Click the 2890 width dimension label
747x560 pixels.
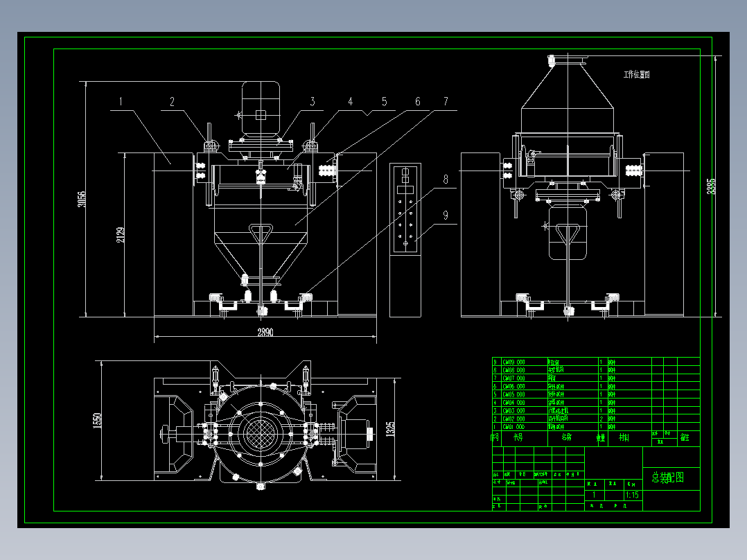[265, 332]
